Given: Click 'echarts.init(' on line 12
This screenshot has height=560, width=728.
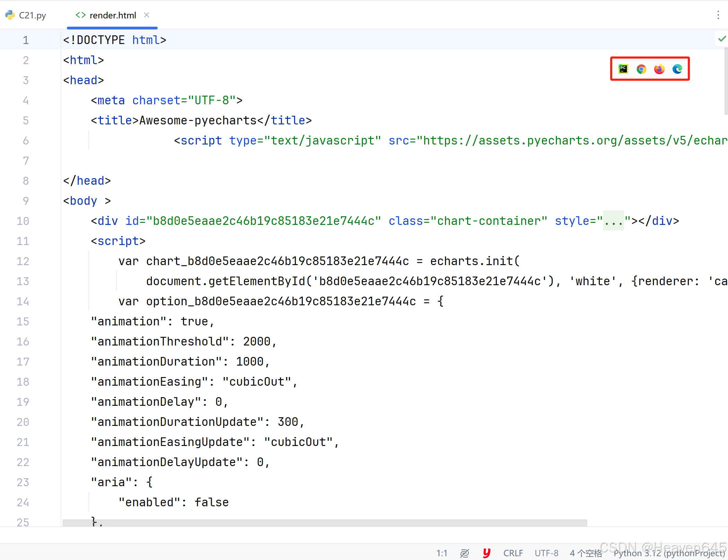Looking at the screenshot, I should [475, 261].
